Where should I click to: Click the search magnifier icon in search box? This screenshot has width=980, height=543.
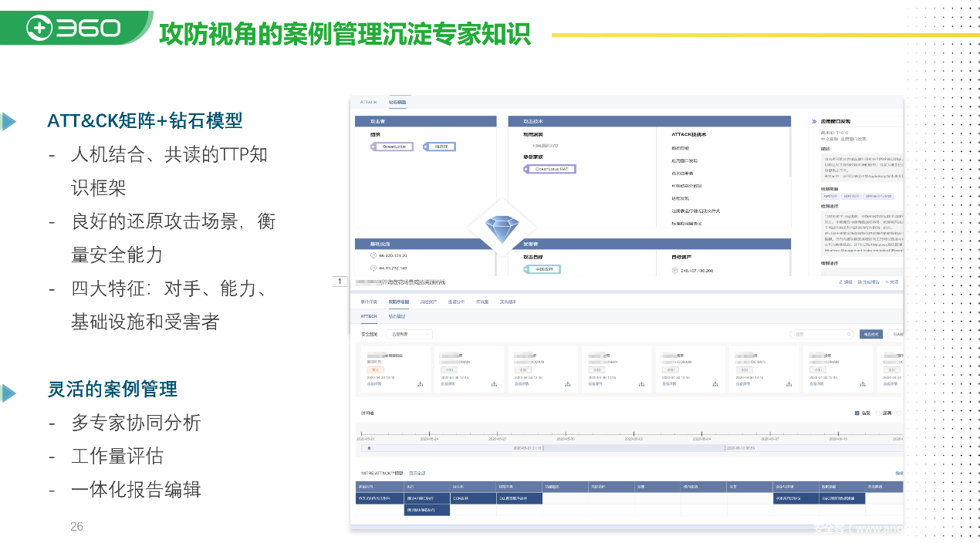click(x=849, y=334)
